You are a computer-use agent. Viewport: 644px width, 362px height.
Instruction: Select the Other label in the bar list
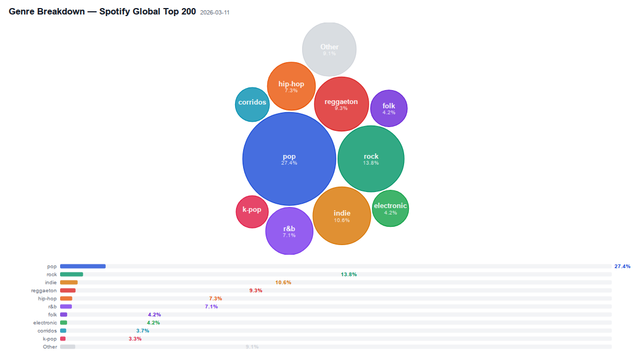pos(50,347)
